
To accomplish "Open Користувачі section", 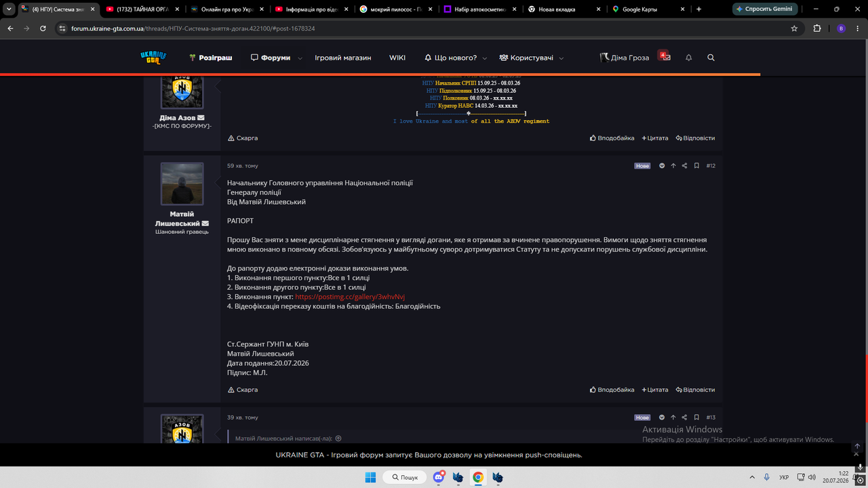I will (526, 58).
